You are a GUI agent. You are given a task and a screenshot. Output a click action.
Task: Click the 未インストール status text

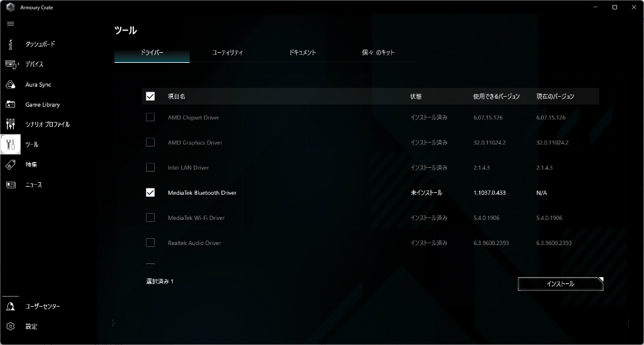[426, 192]
